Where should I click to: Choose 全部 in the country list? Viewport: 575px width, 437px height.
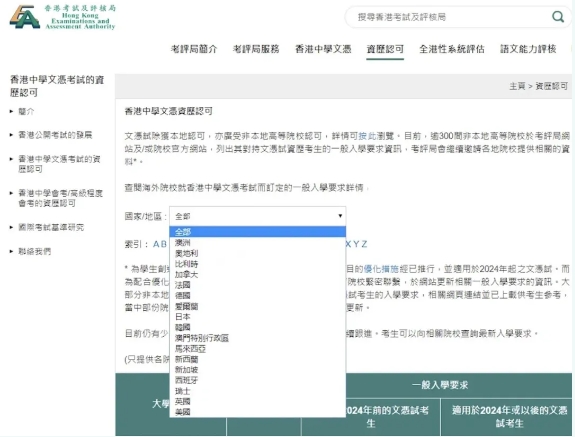257,232
